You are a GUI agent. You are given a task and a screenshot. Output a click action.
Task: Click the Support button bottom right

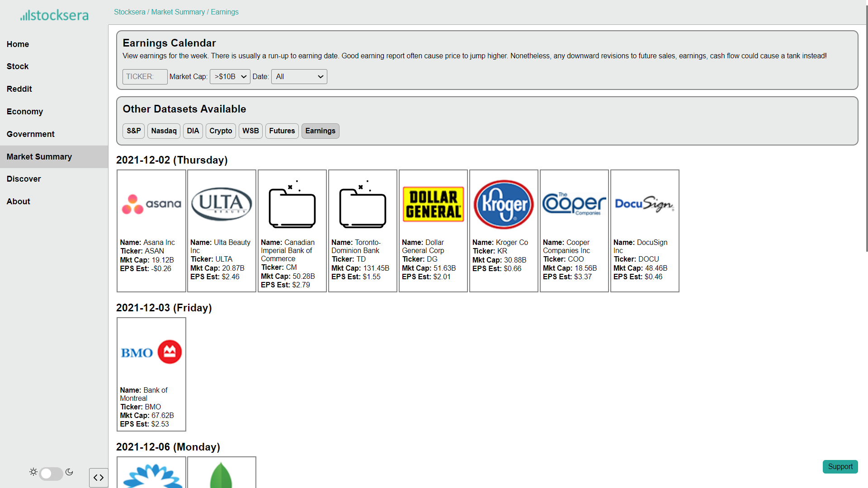point(840,467)
